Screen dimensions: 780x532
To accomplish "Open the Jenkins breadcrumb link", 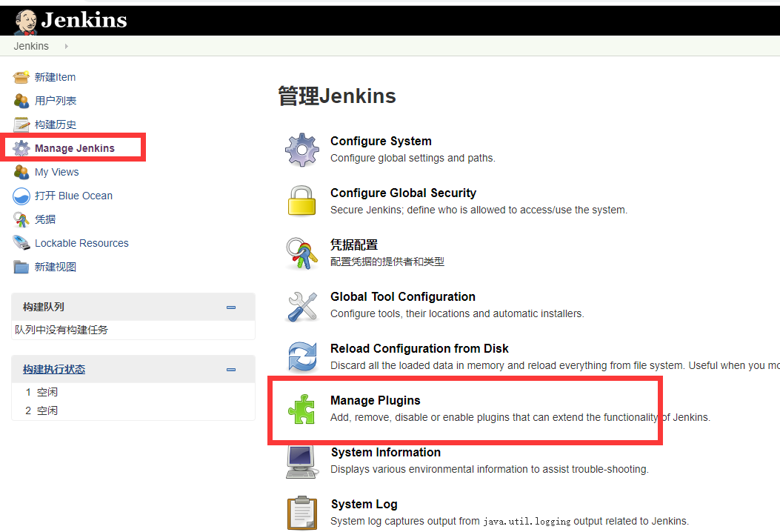I will click(31, 46).
